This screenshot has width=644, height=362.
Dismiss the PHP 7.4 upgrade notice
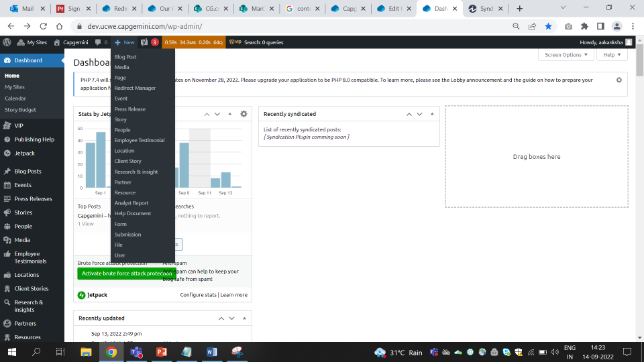click(619, 80)
